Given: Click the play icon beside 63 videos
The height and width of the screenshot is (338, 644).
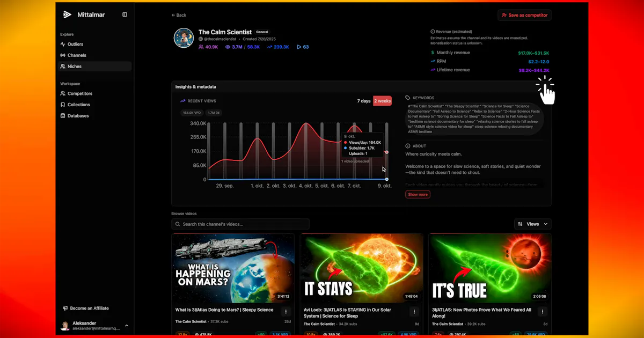Looking at the screenshot, I should tap(299, 47).
